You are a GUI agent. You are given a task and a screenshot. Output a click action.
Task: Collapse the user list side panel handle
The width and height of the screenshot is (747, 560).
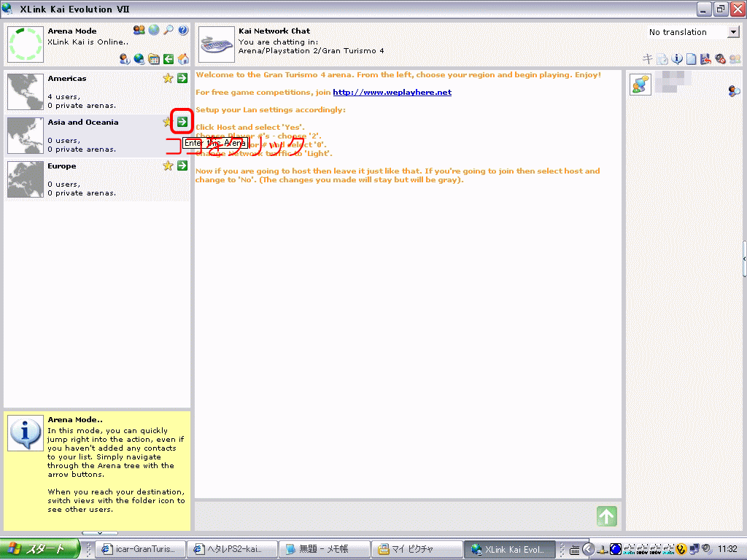tap(744, 259)
